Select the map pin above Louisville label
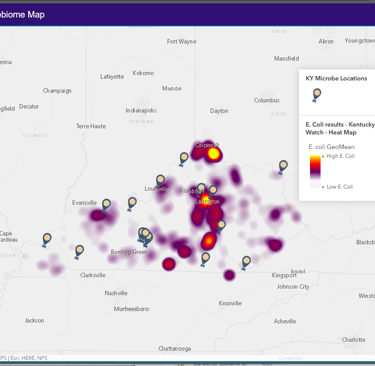This screenshot has height=366, width=375. [160, 182]
